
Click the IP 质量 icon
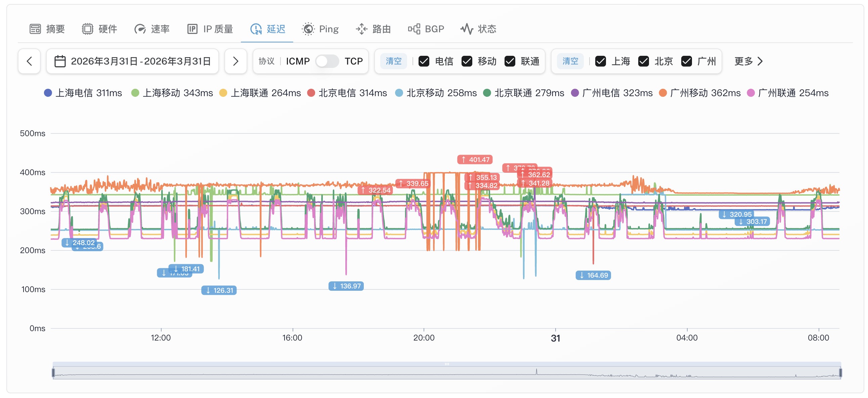pos(192,29)
